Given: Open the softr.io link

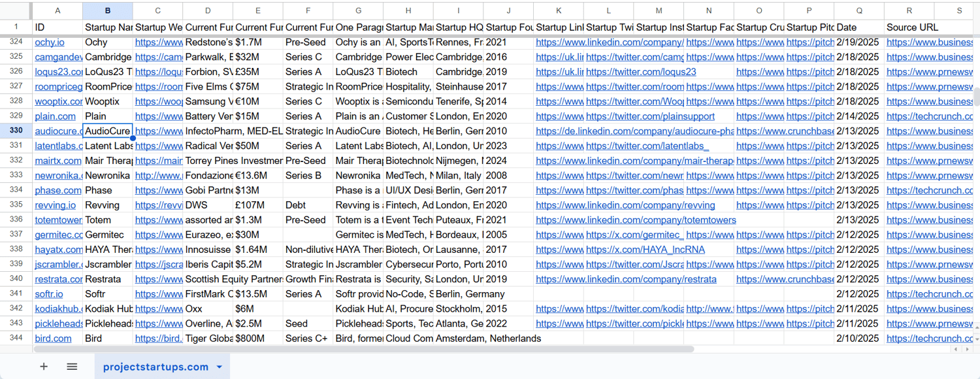Looking at the screenshot, I should [49, 293].
